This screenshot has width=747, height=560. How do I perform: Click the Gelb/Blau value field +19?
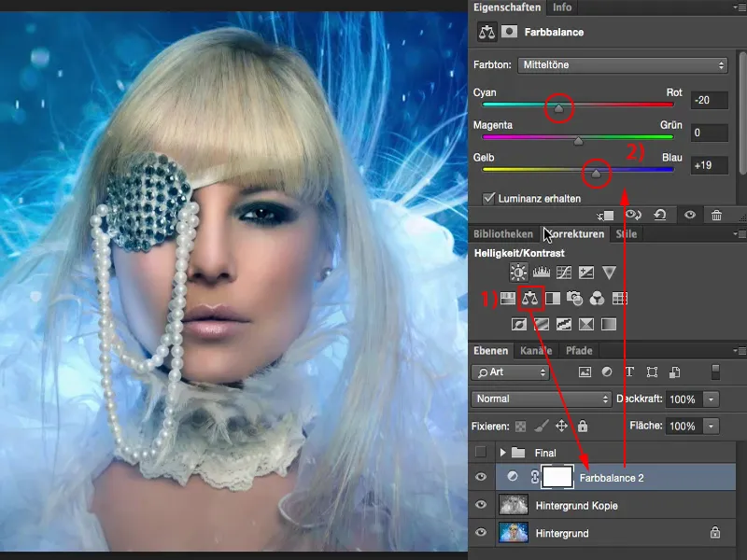[x=710, y=166]
